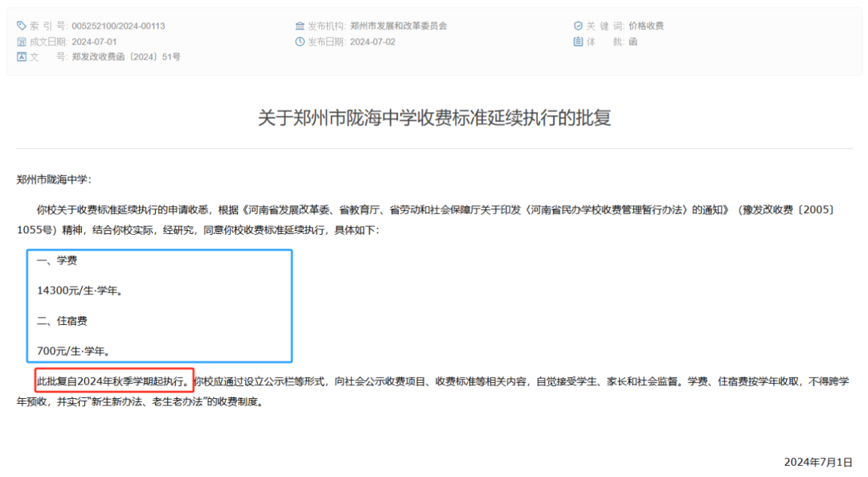Click the institution icon beside 发布机构

(x=300, y=26)
